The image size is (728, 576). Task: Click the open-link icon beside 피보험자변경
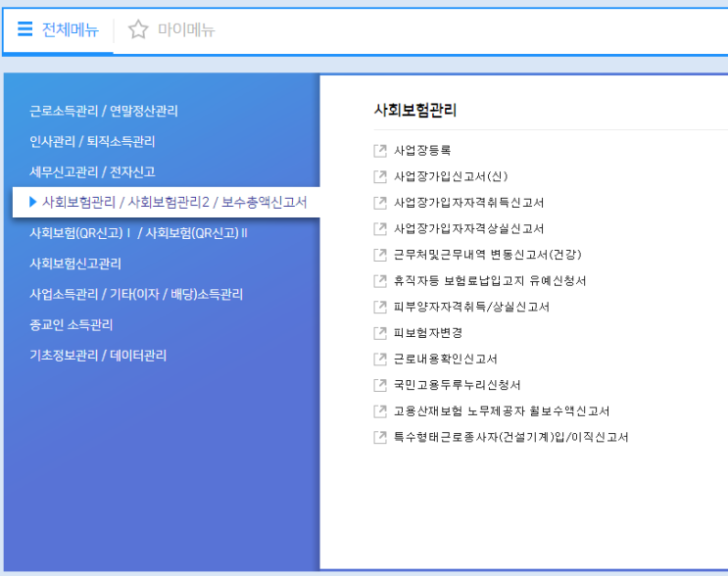380,333
